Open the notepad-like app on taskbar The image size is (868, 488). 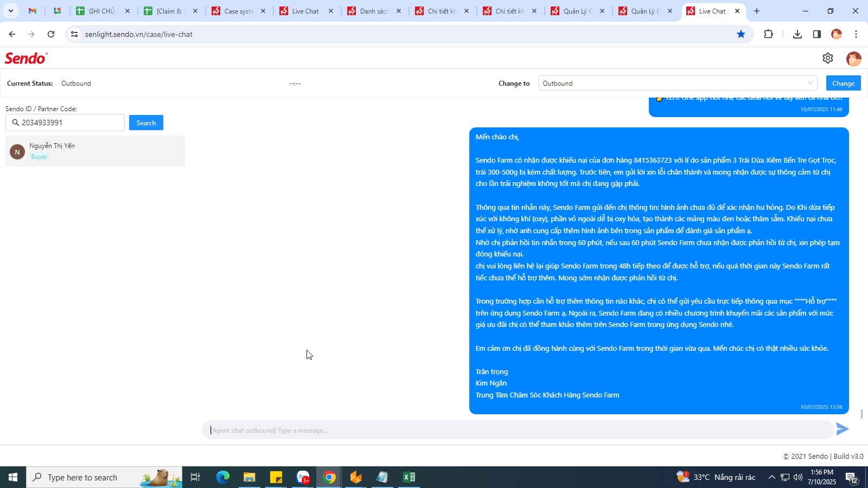(382, 477)
